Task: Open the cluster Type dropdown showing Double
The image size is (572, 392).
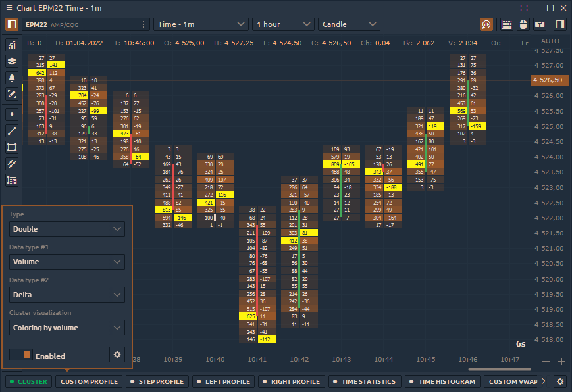Action: [x=68, y=229]
